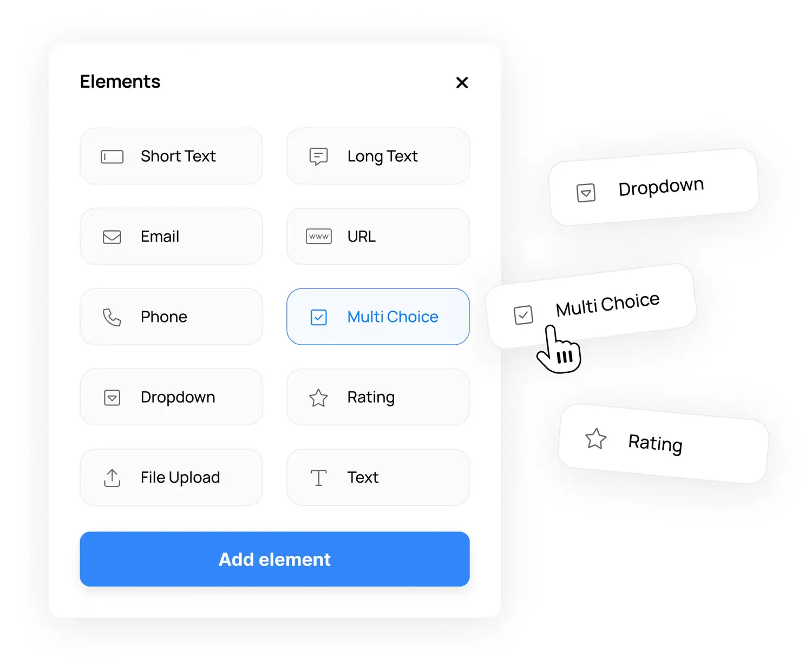This screenshot has height=671, width=812.
Task: Select the highlighted Multi Choice element
Action: pos(378,317)
